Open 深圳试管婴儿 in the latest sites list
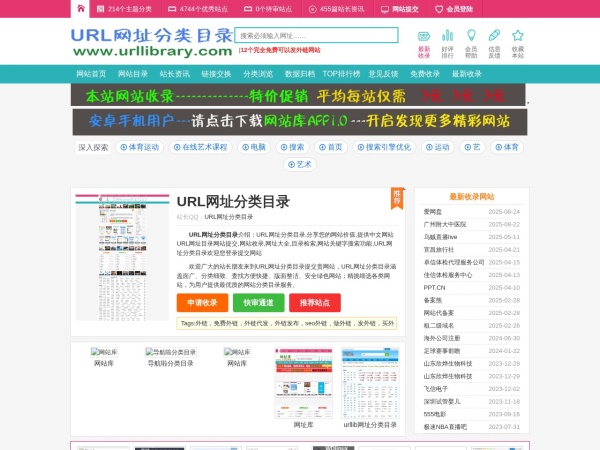 pyautogui.click(x=442, y=401)
